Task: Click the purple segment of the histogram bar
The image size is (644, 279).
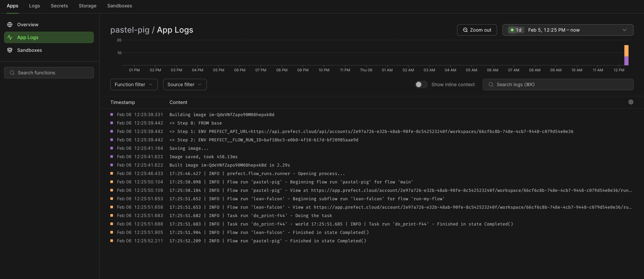Action: point(627,61)
